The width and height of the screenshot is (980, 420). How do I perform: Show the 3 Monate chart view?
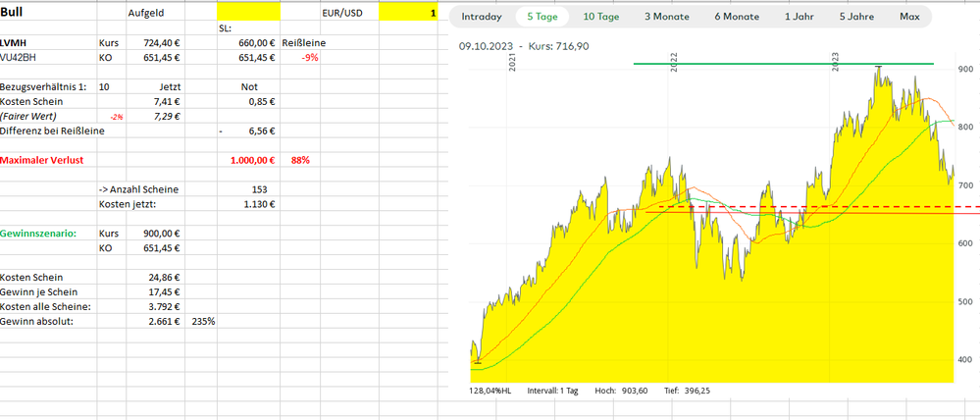666,17
